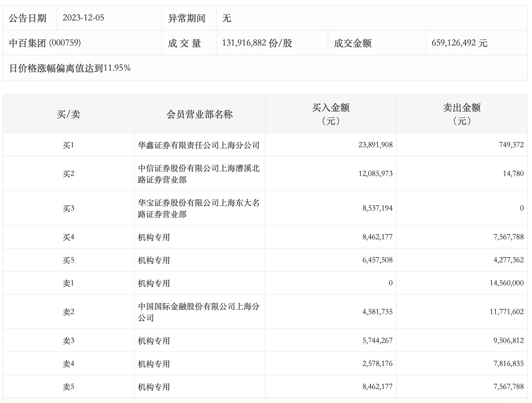532x403 pixels.
Task: Select buy amount 4,581,735
Action: [377, 312]
